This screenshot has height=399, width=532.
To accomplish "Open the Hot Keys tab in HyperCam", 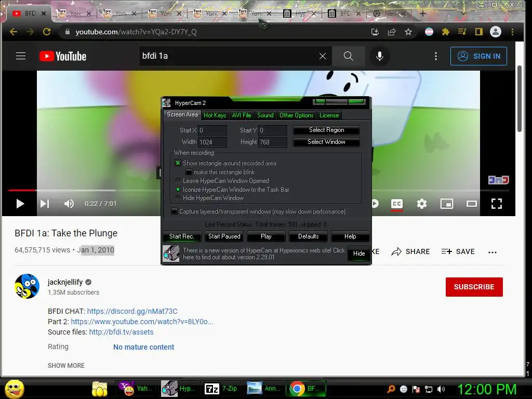I will coord(215,115).
